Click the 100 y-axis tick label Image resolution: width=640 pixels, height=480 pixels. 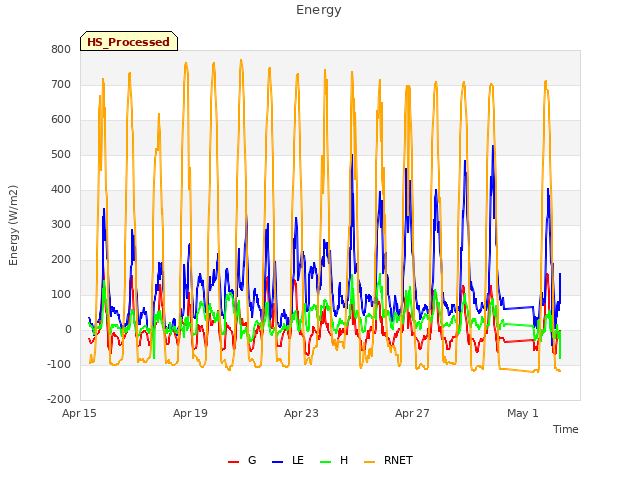(61, 294)
